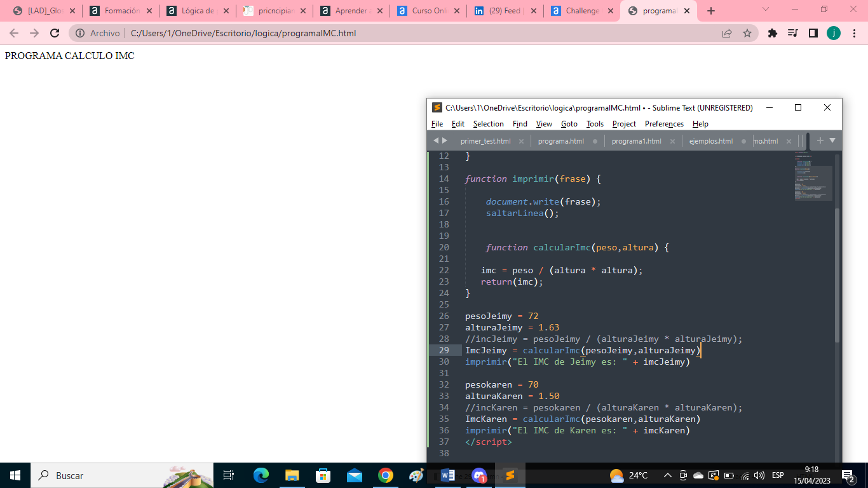The image size is (868, 488).
Task: Click "calcularImc" on code line 20
Action: 562,247
